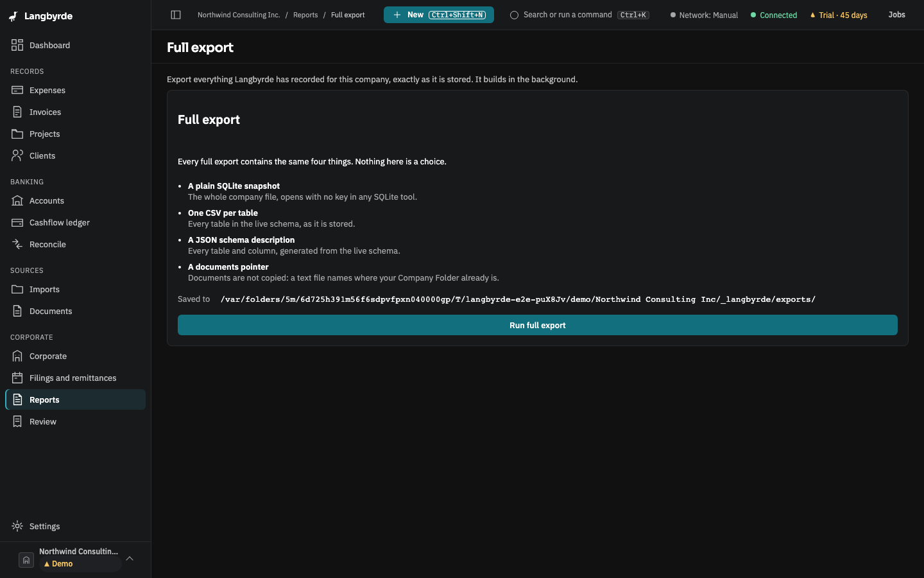Click the Filings and remittances calendar icon
Screen dimensions: 924x578
click(x=17, y=378)
